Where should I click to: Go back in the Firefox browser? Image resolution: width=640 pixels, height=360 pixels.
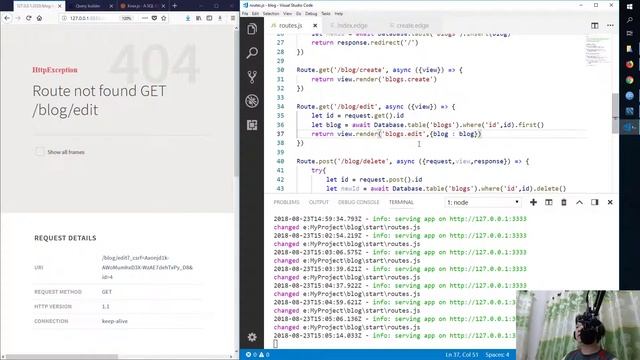(x=7, y=18)
